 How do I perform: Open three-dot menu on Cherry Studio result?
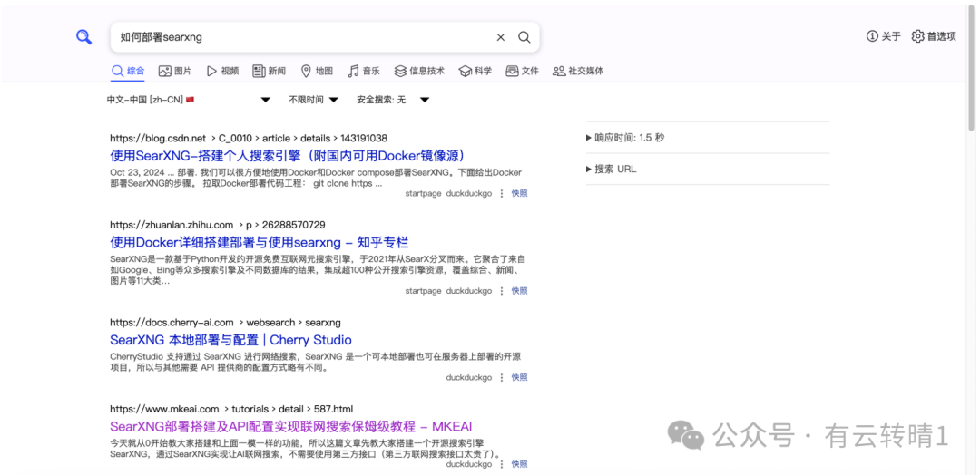tap(501, 378)
